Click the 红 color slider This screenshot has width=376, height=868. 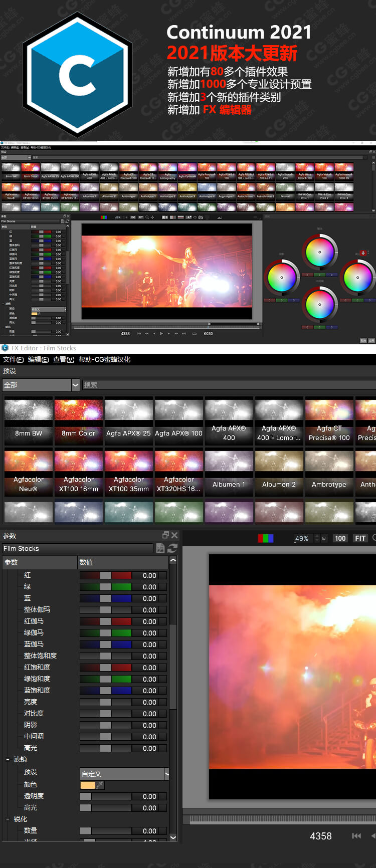click(x=106, y=575)
